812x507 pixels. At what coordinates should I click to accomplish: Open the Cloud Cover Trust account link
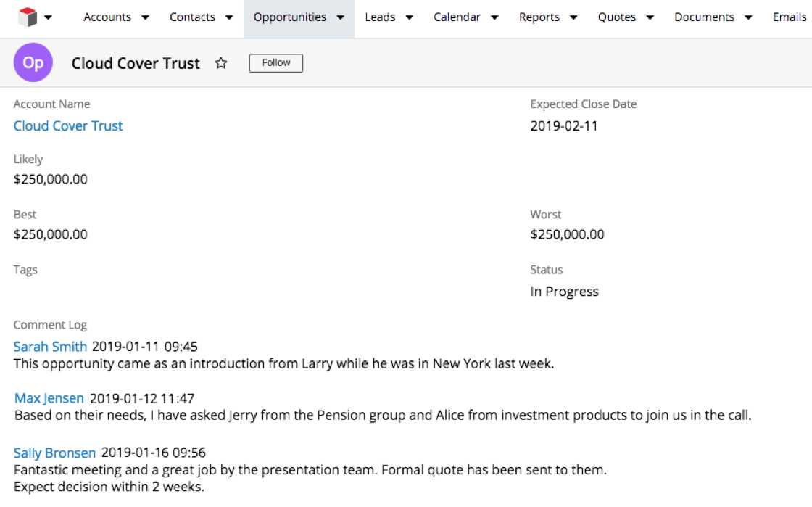click(x=68, y=126)
